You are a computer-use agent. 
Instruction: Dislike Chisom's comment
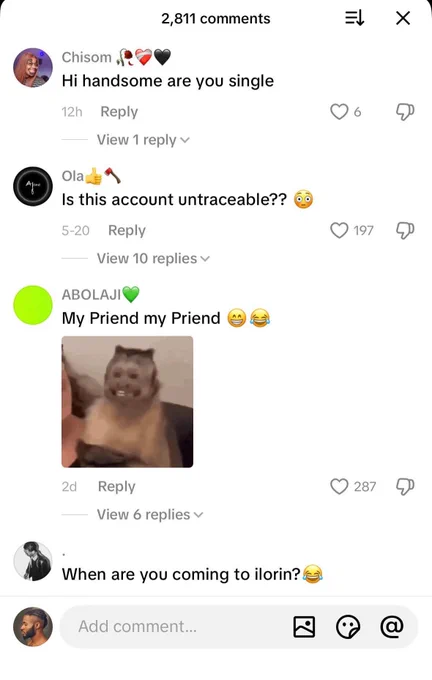(x=405, y=111)
